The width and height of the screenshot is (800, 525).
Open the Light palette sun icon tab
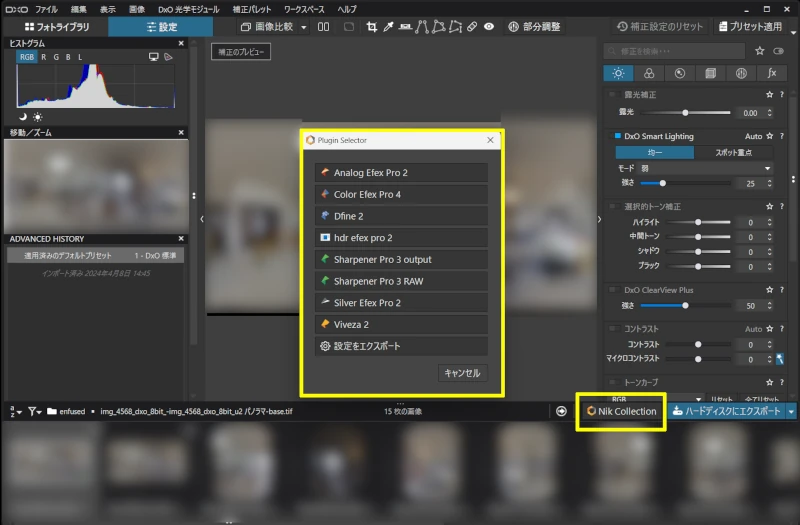click(619, 73)
